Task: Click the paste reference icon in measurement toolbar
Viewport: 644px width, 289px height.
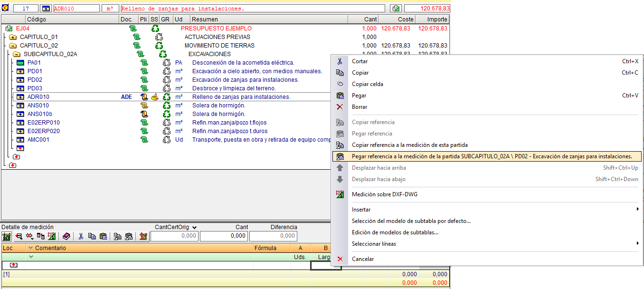Action: point(128,236)
